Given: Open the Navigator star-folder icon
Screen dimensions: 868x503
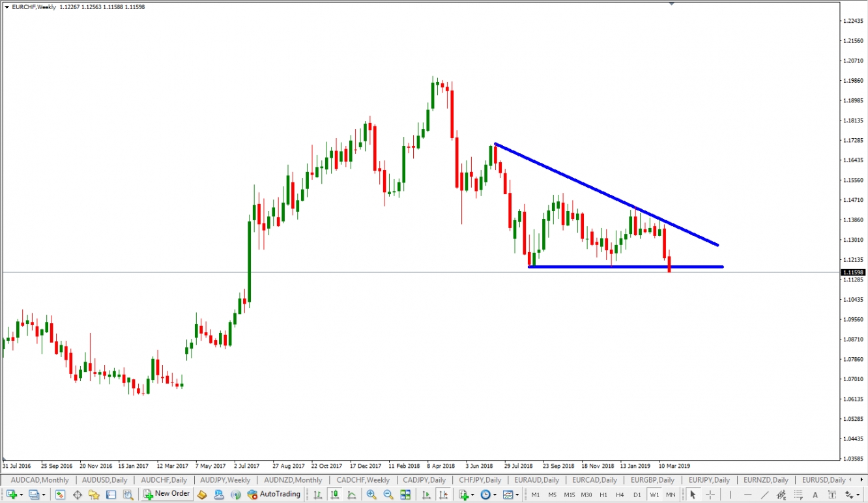Looking at the screenshot, I should [x=94, y=495].
